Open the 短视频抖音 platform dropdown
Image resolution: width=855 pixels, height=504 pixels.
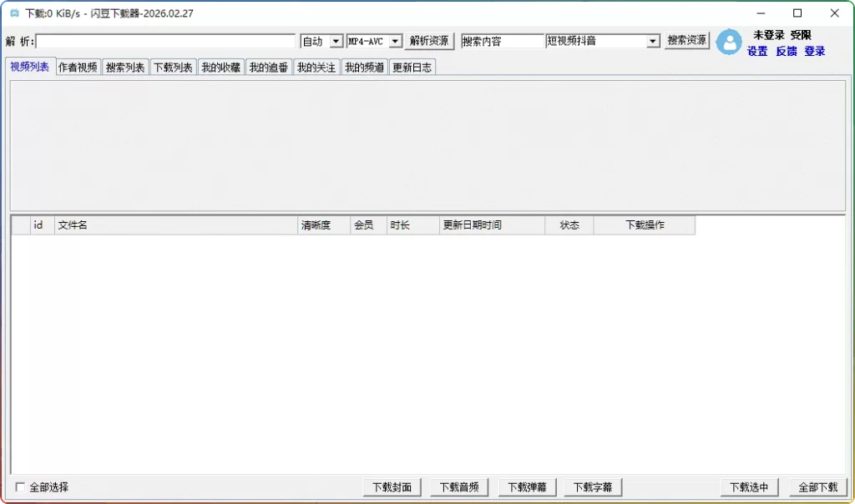pos(602,40)
